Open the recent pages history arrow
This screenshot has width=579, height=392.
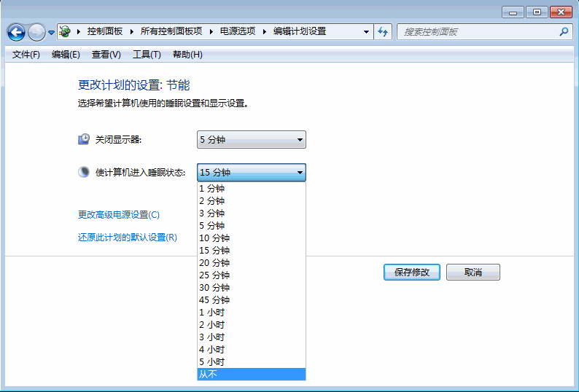click(51, 33)
